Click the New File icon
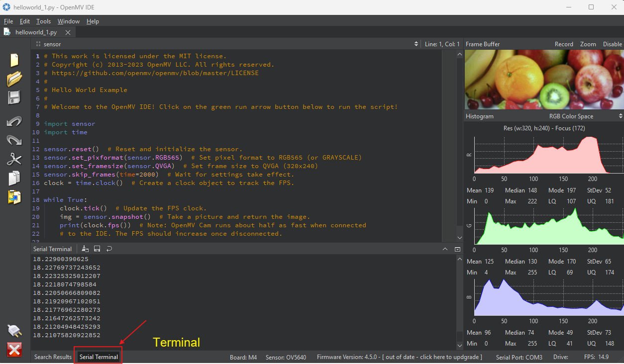624x364 pixels. coord(14,60)
